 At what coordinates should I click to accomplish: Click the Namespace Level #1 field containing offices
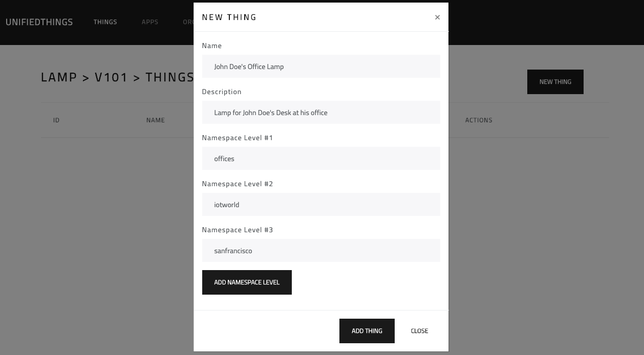[321, 158]
